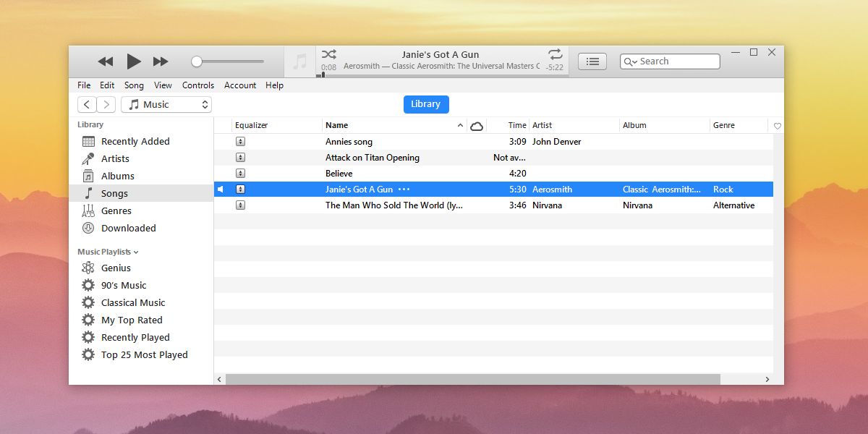Toggle shuffle mode icon
Image resolution: width=868 pixels, height=434 pixels.
click(x=329, y=54)
